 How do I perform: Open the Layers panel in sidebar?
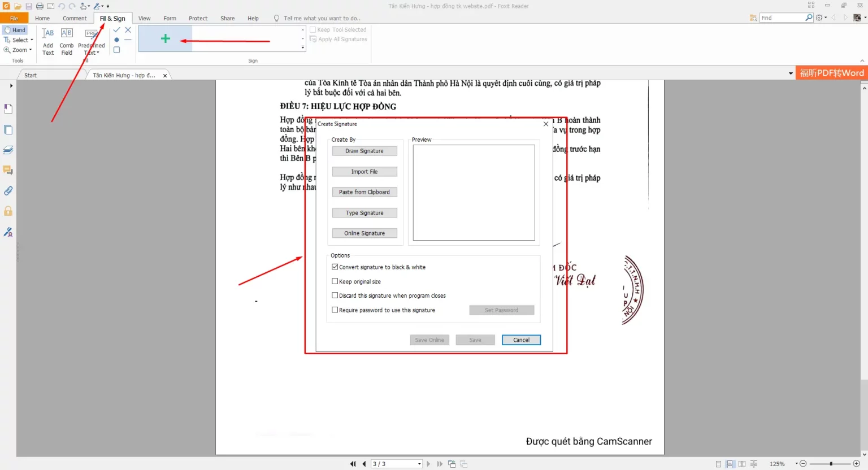[x=8, y=150]
